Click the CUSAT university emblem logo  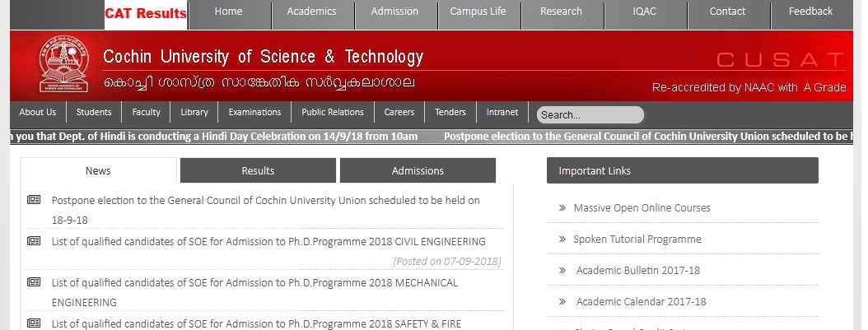click(63, 64)
